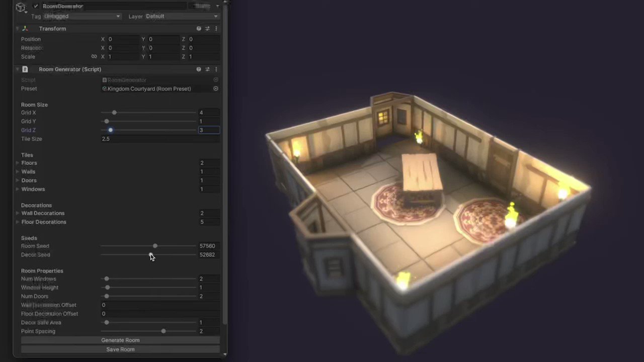The width and height of the screenshot is (644, 362).
Task: Click the Transform component gizmo icon
Action: tap(25, 29)
